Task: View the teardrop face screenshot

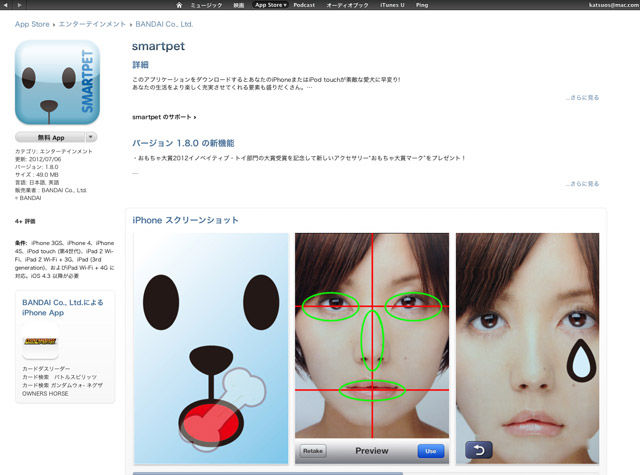Action: click(527, 348)
